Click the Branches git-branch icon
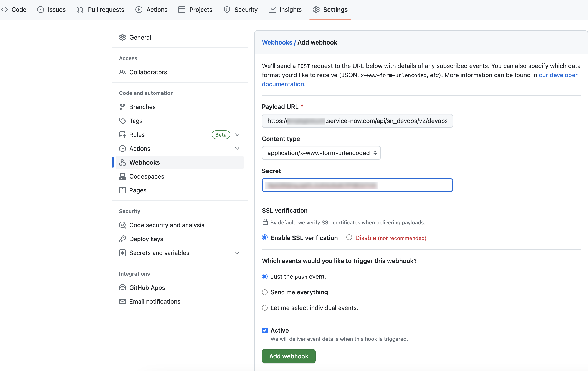Image resolution: width=588 pixels, height=371 pixels. [122, 107]
